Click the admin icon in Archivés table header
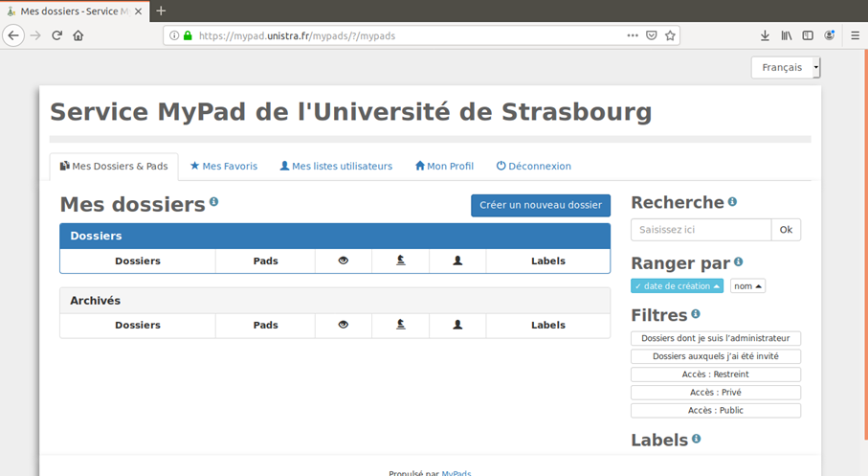 [401, 325]
